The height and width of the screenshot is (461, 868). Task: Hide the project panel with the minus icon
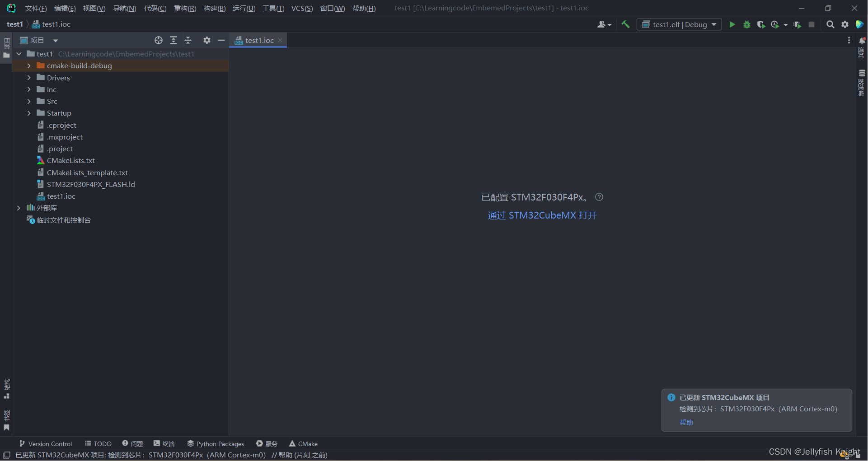[x=221, y=40]
